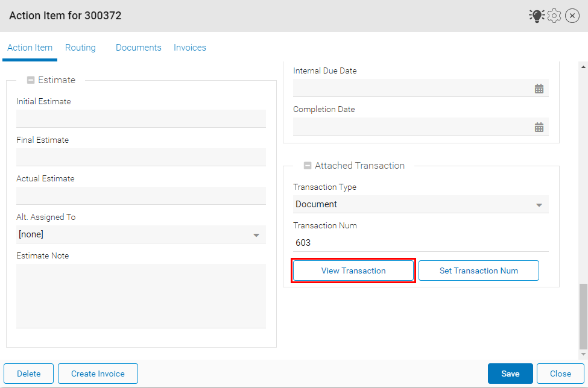Click the vertical scrollbar thumb
Image resolution: width=588 pixels, height=388 pixels.
click(583, 316)
